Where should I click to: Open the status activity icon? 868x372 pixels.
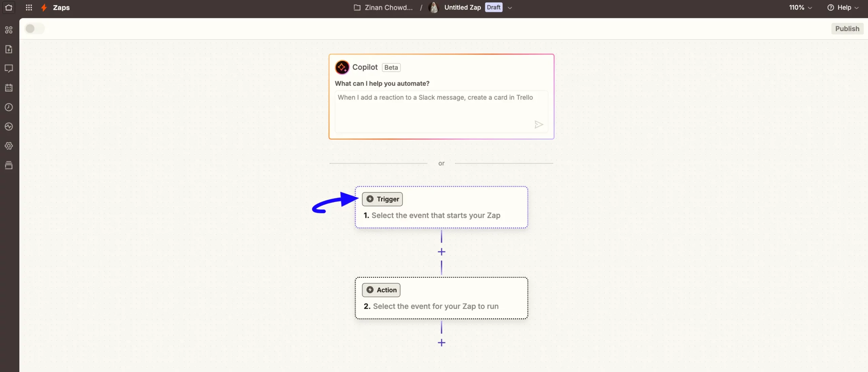(9, 126)
